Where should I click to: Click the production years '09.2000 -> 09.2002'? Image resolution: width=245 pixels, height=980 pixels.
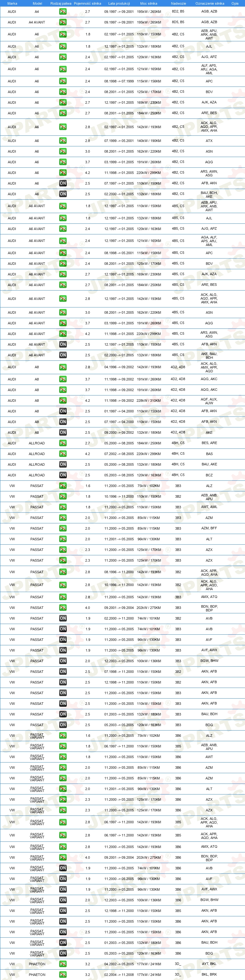119,432
